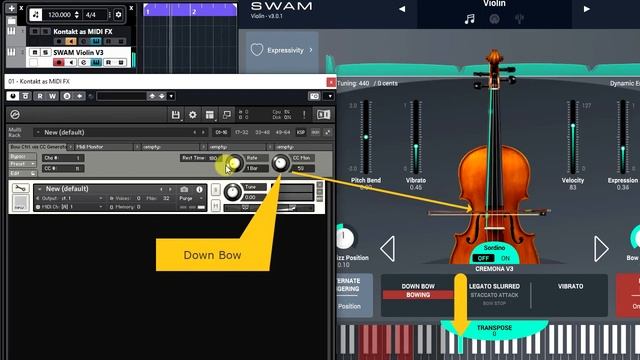The height and width of the screenshot is (360, 640).
Task: Switch to channels 49-64 page
Action: pos(282,132)
